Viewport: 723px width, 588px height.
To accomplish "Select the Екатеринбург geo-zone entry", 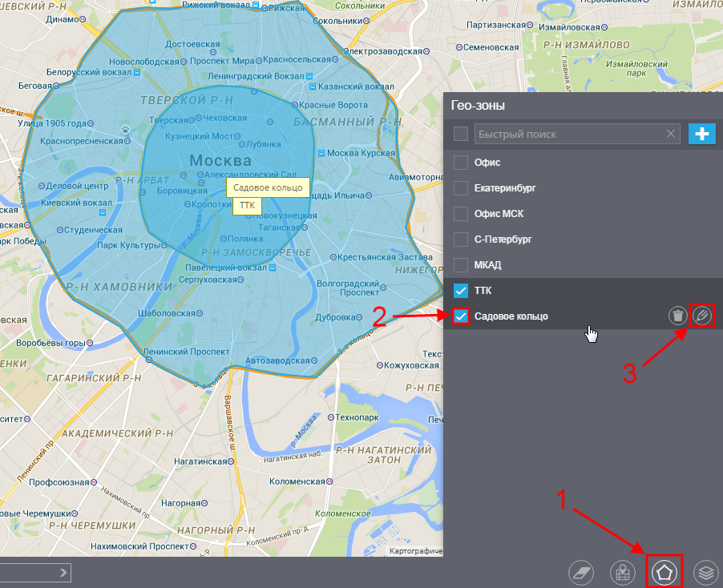I will (583, 188).
